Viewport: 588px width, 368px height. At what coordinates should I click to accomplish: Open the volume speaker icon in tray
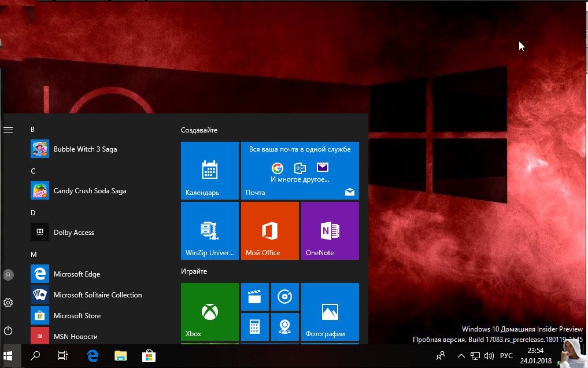[489, 356]
